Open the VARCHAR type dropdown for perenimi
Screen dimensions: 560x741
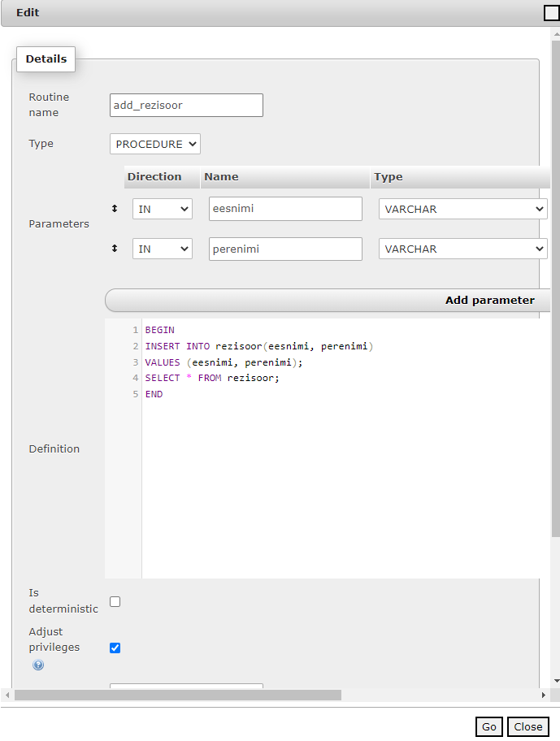point(462,249)
